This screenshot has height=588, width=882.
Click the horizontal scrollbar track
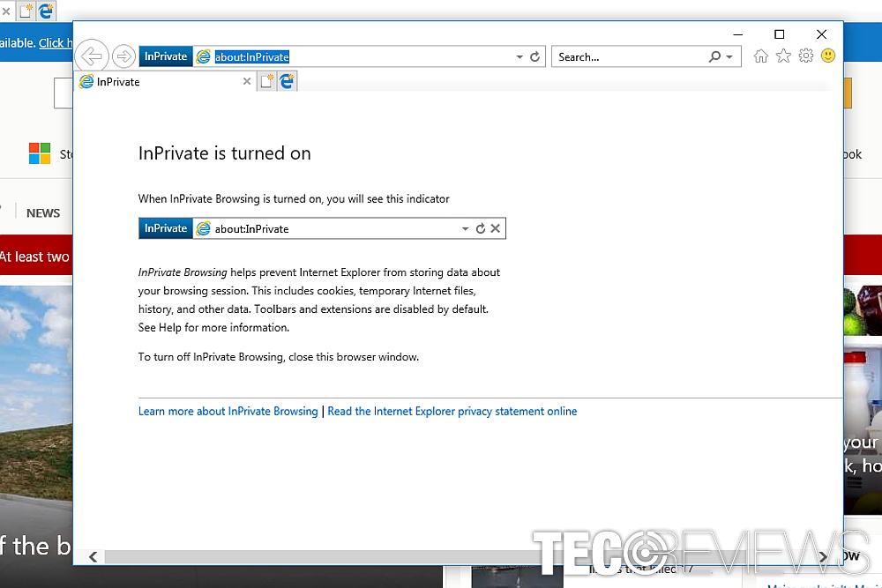tap(458, 556)
